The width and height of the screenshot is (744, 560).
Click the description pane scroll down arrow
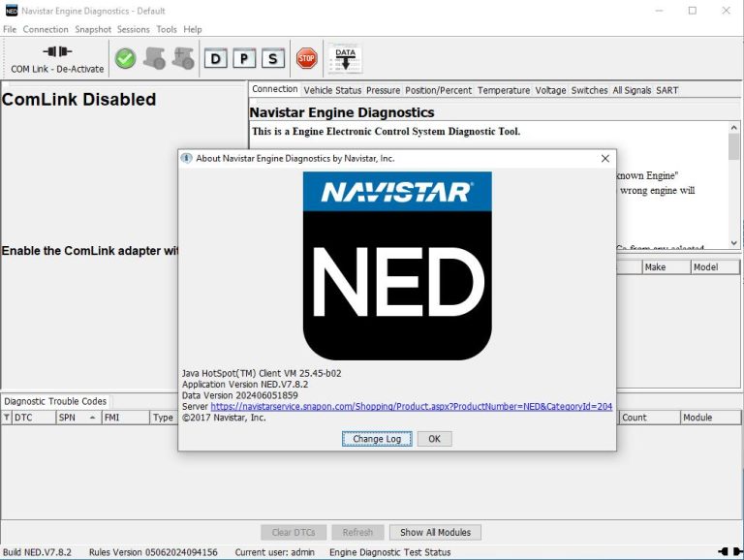[x=733, y=243]
